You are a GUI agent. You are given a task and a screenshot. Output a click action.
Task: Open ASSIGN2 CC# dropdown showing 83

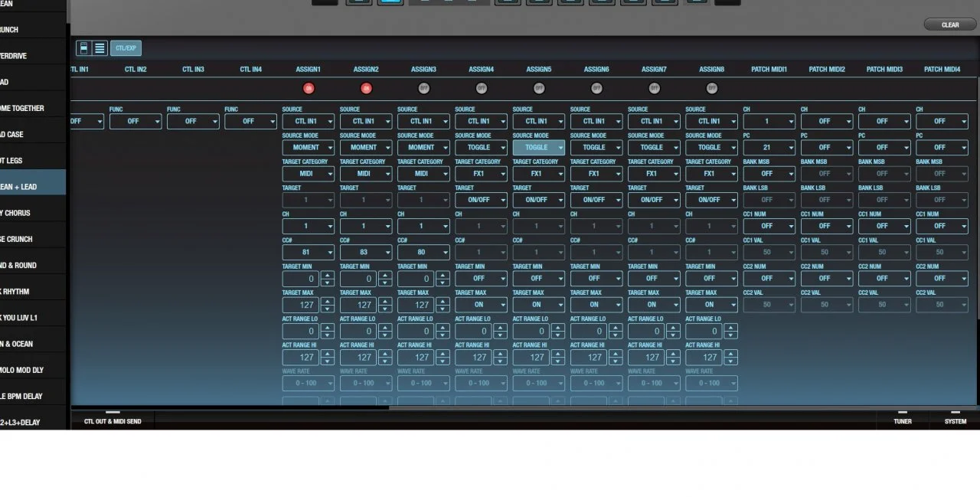pos(366,252)
